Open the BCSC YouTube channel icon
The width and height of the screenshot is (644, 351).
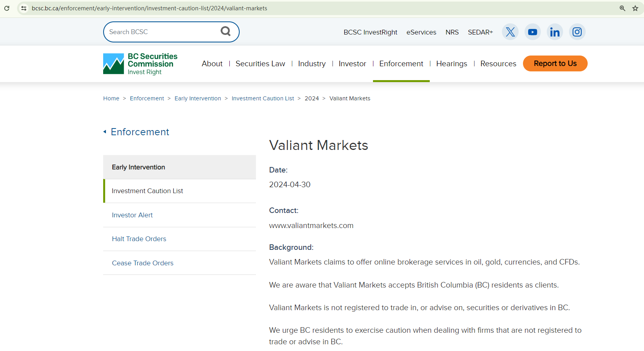533,32
